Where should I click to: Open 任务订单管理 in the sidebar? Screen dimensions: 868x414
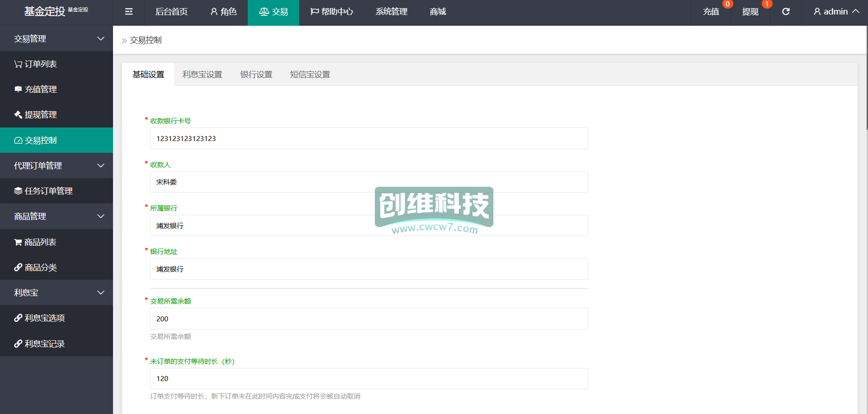pos(48,191)
